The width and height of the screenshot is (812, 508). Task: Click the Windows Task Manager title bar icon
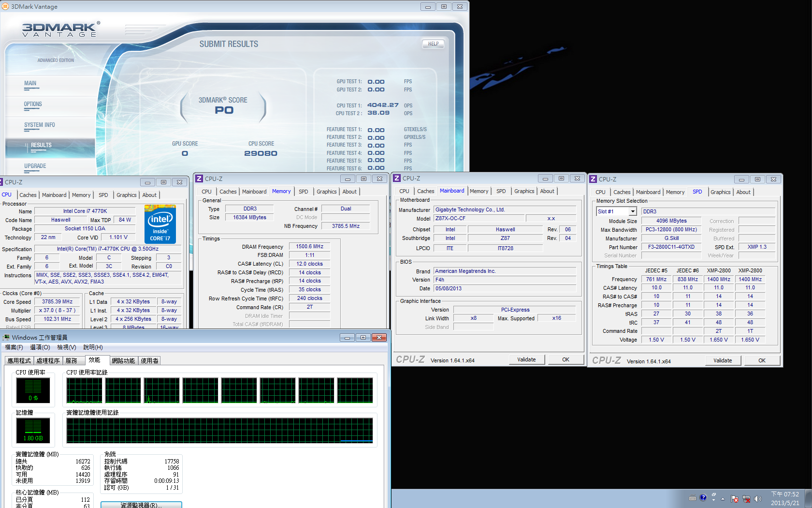6,337
